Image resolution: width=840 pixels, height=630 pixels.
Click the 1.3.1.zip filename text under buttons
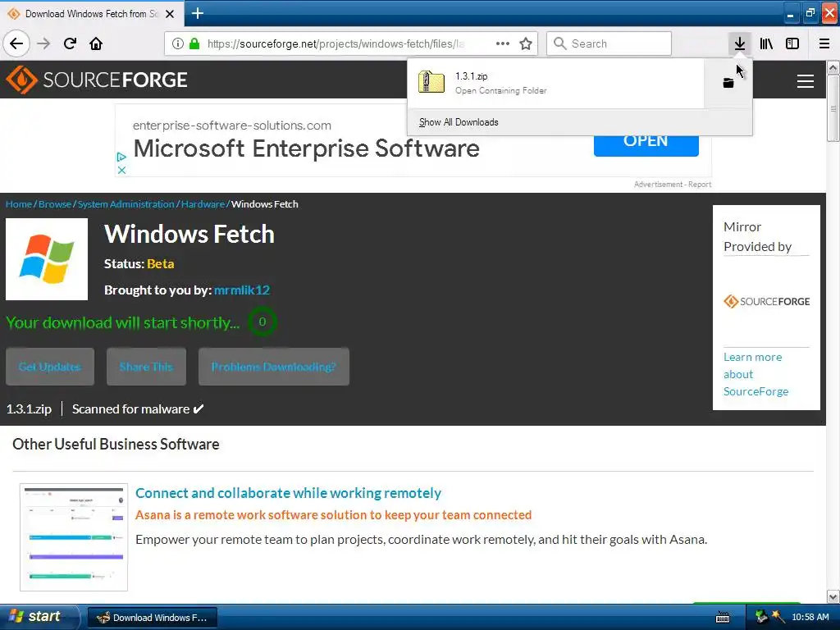tap(29, 409)
